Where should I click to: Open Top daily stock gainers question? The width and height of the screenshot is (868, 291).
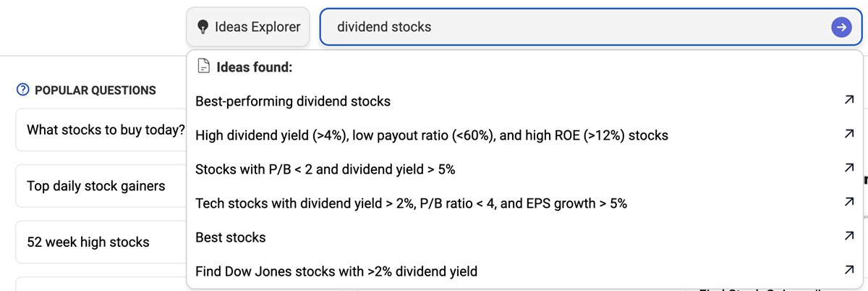click(95, 186)
